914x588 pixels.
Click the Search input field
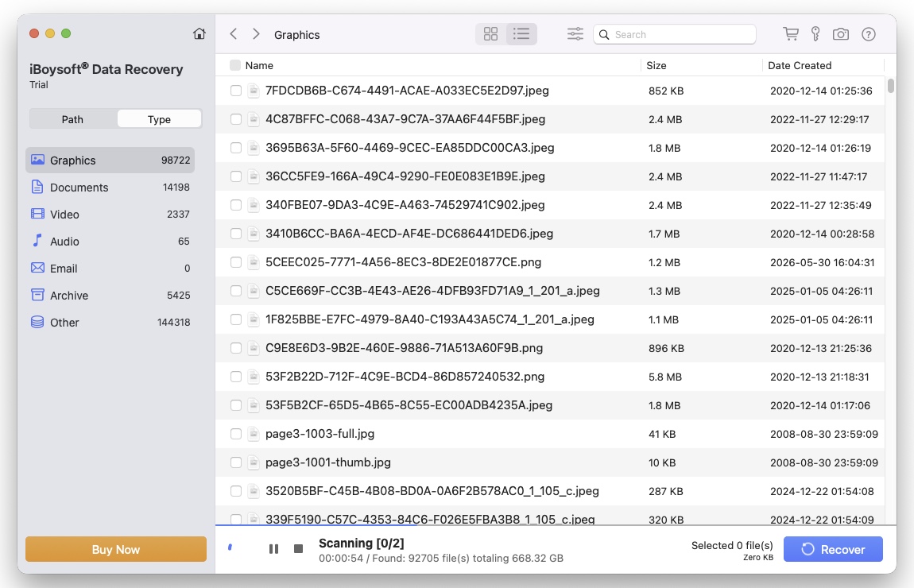click(x=675, y=34)
